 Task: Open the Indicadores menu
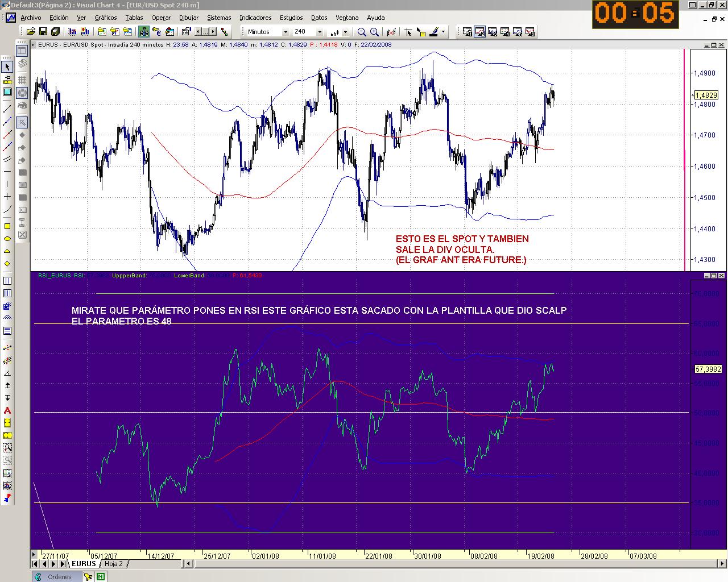255,18
